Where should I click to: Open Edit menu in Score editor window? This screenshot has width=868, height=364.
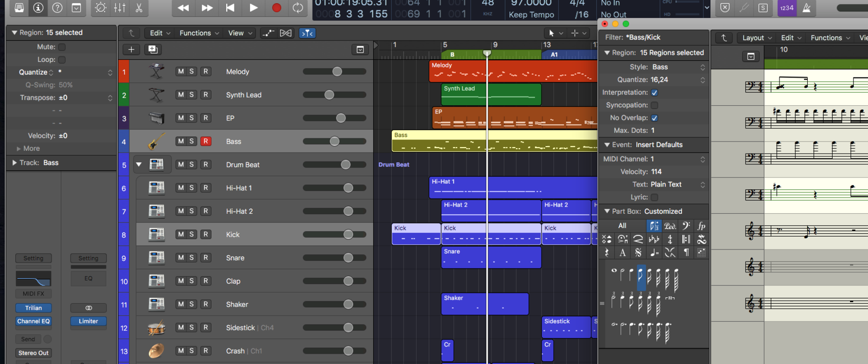coord(791,38)
